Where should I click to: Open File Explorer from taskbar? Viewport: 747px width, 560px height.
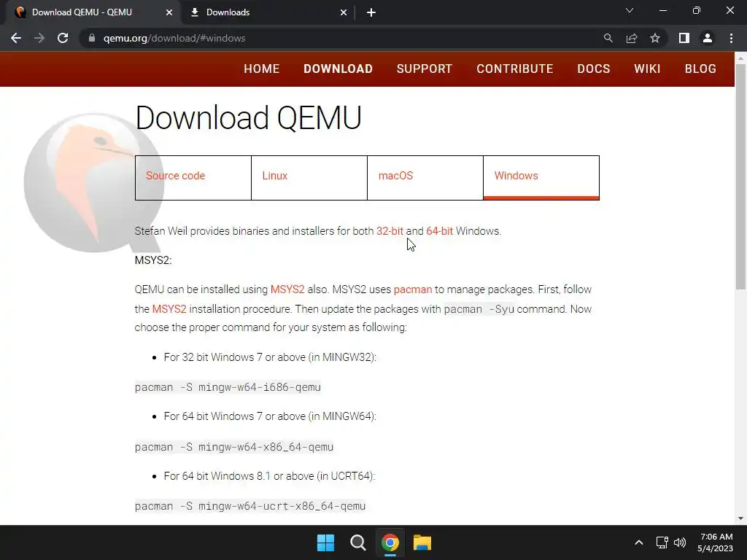[422, 542]
